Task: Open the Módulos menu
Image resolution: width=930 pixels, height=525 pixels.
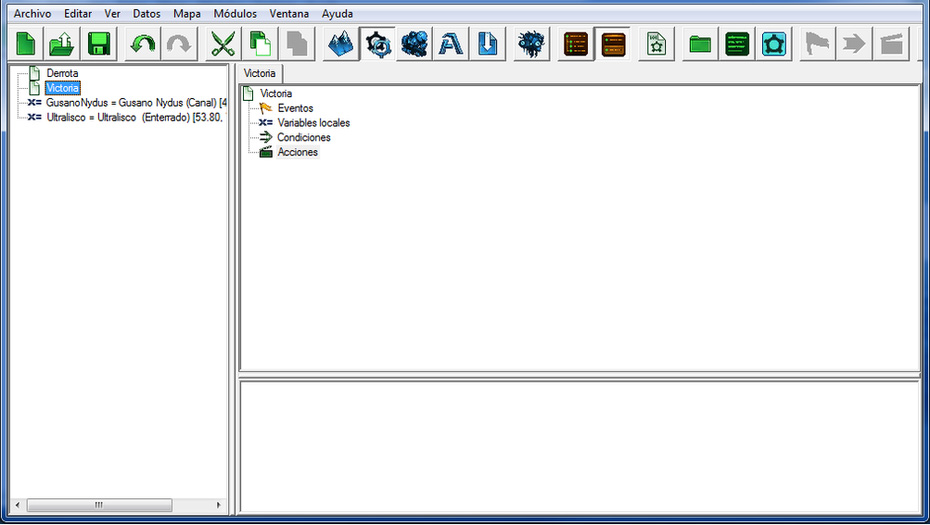Action: coord(235,13)
